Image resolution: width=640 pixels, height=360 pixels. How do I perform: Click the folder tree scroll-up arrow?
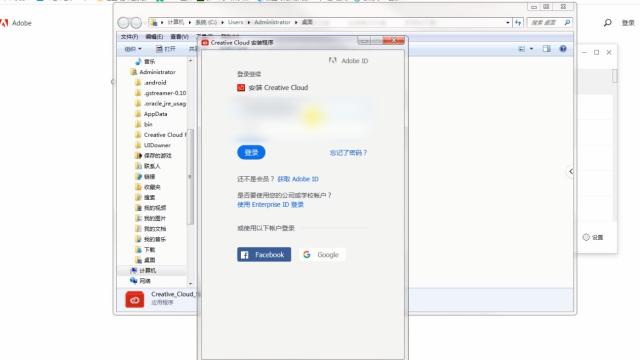pyautogui.click(x=190, y=61)
